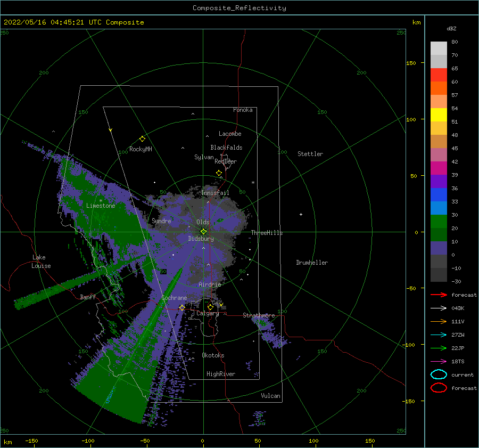
Task: Click the slate purple 10 dBZ swatch
Action: click(x=439, y=248)
